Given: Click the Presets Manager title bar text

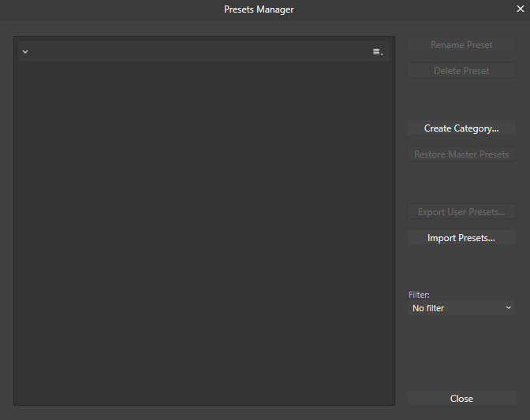Looking at the screenshot, I should (259, 9).
